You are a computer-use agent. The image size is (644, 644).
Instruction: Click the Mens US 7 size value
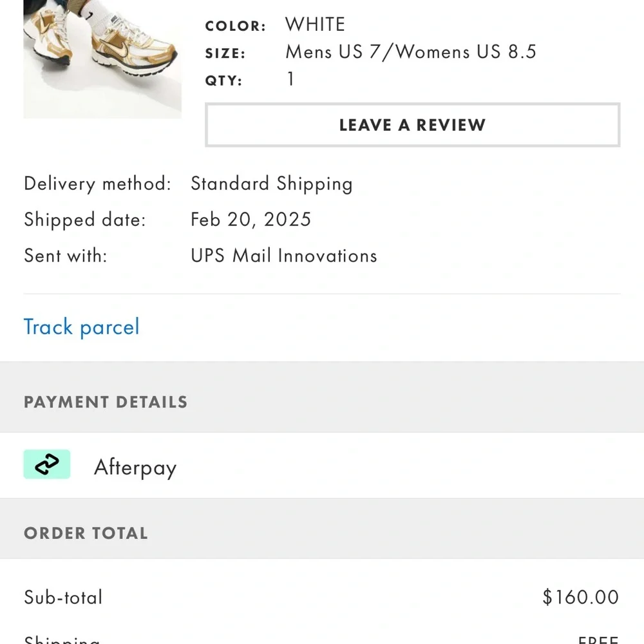[x=410, y=52]
